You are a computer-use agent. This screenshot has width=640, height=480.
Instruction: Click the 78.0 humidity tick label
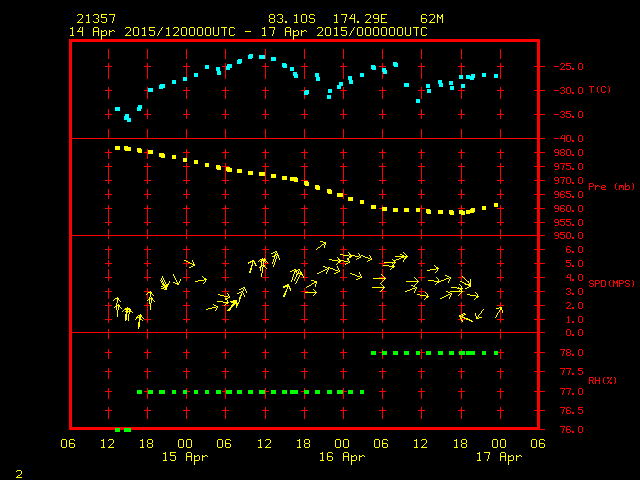571,353
